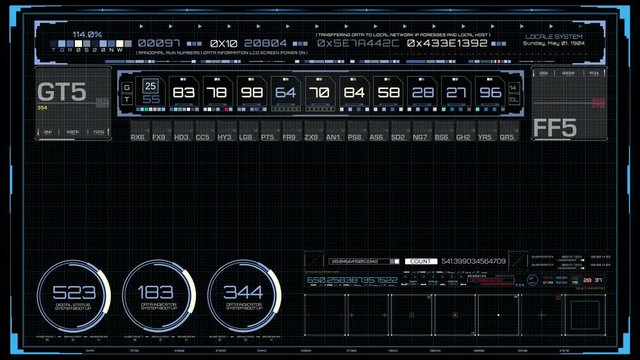This screenshot has height=360, width=640.
Task: Click the G indicator box
Action: 127,87
